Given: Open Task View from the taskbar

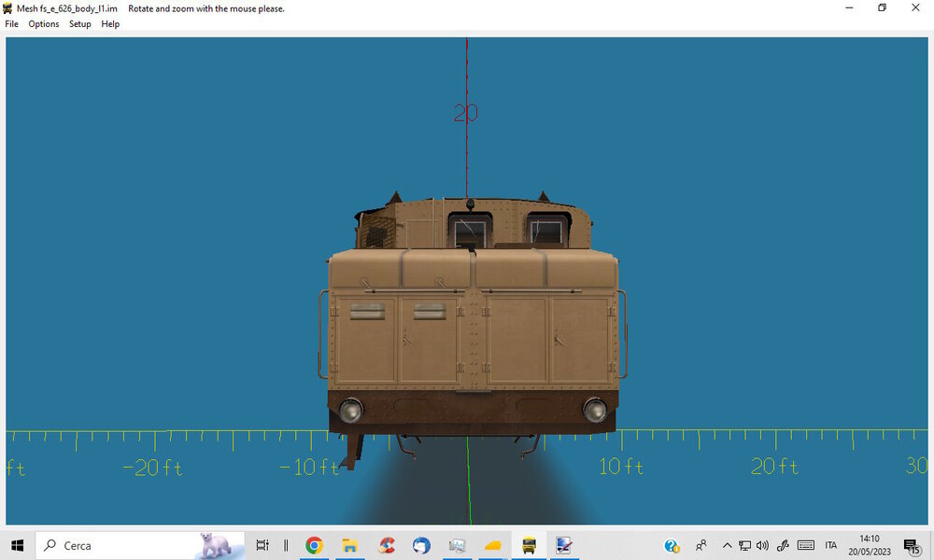Looking at the screenshot, I should pyautogui.click(x=262, y=545).
